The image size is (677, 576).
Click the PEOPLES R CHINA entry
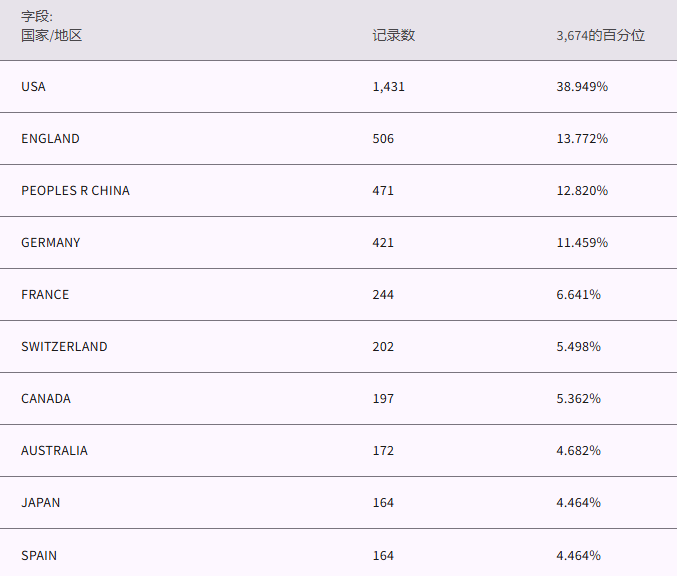pyautogui.click(x=75, y=191)
